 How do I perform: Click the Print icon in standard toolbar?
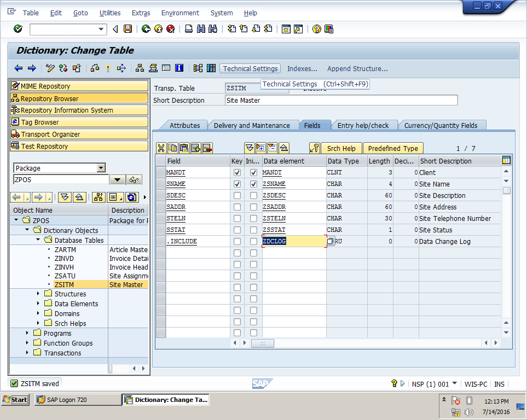pos(188,29)
